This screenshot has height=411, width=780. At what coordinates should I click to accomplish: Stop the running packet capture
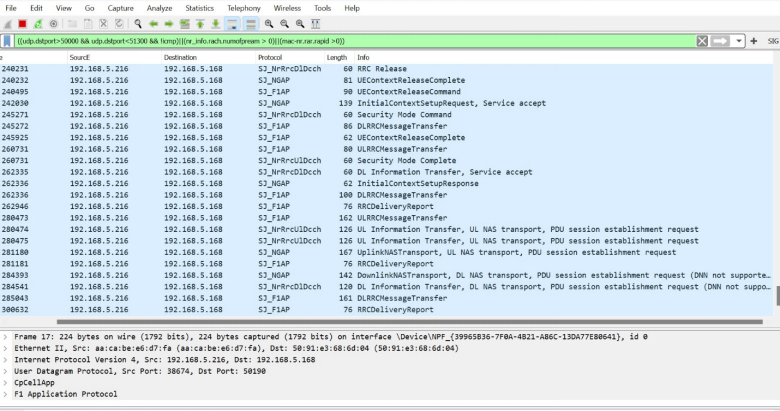tap(23, 22)
